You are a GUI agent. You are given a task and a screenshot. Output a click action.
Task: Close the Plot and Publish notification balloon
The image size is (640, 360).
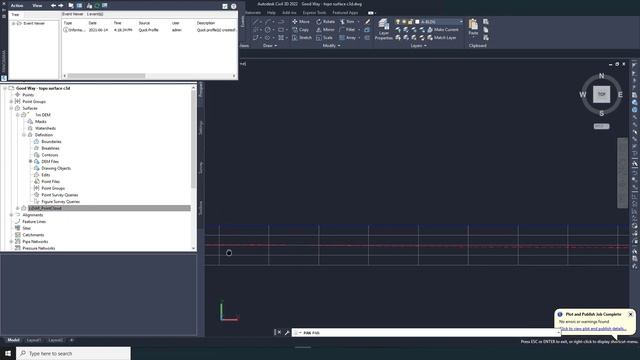click(x=630, y=314)
